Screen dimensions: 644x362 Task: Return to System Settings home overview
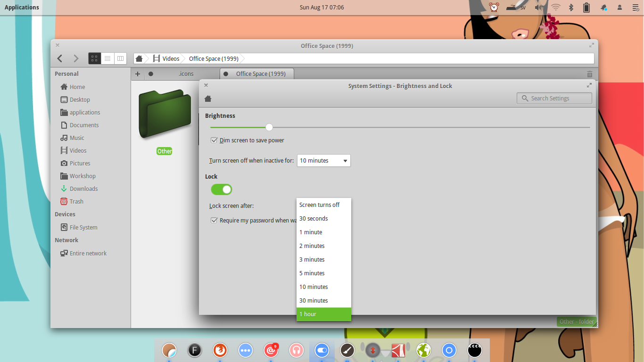tap(208, 99)
